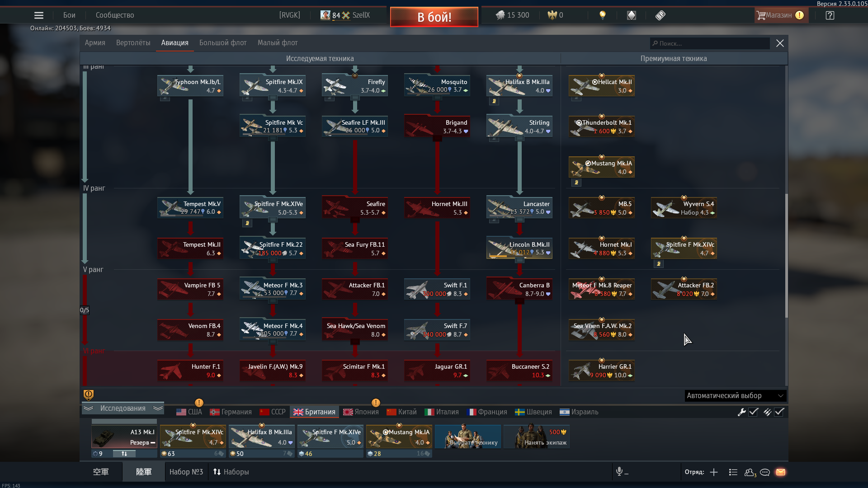Select the premium Wyvern S.4 card
Viewport: 868px width, 488px height.
pyautogui.click(x=684, y=208)
